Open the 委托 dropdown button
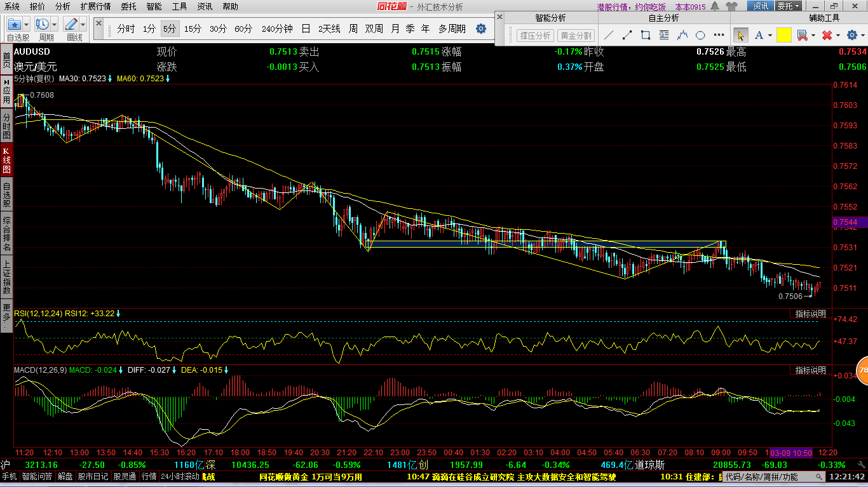This screenshot has height=487, width=868. 789,6
